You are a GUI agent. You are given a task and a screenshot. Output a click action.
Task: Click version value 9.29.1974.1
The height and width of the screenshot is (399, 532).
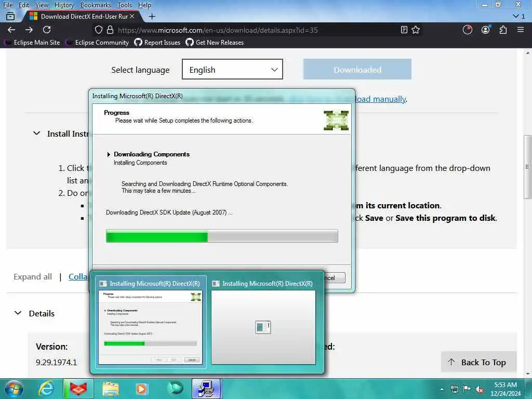point(56,362)
